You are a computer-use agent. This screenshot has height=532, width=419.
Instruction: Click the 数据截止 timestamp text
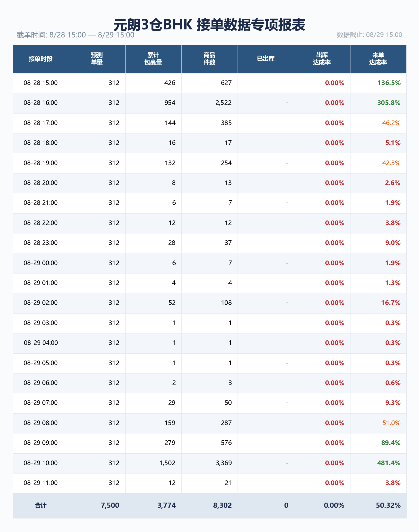(x=369, y=35)
